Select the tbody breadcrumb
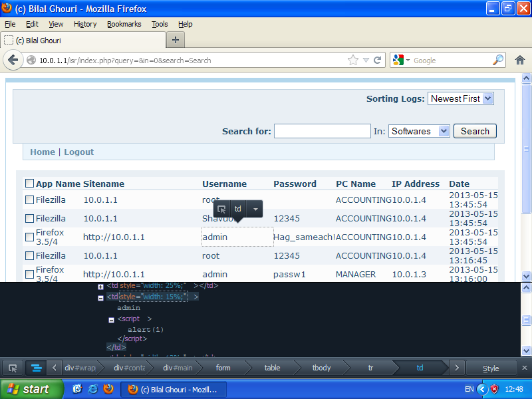The image size is (532, 399). point(321,368)
